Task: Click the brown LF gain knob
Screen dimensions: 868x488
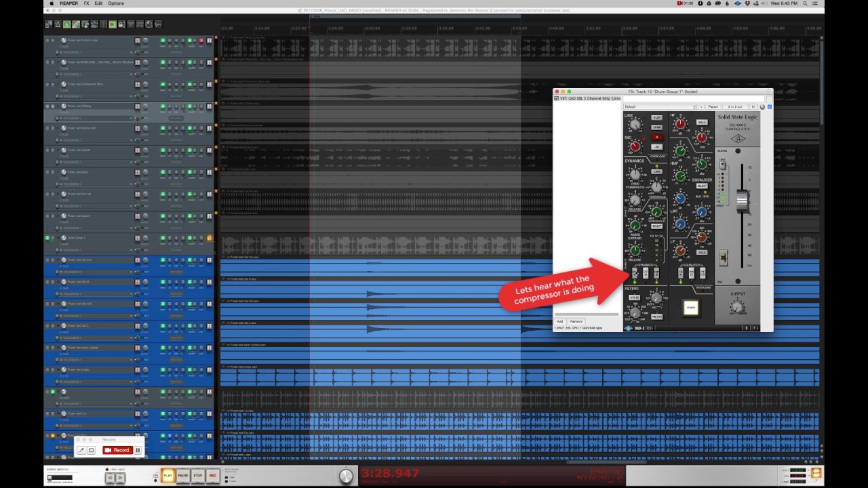Action: (x=680, y=251)
